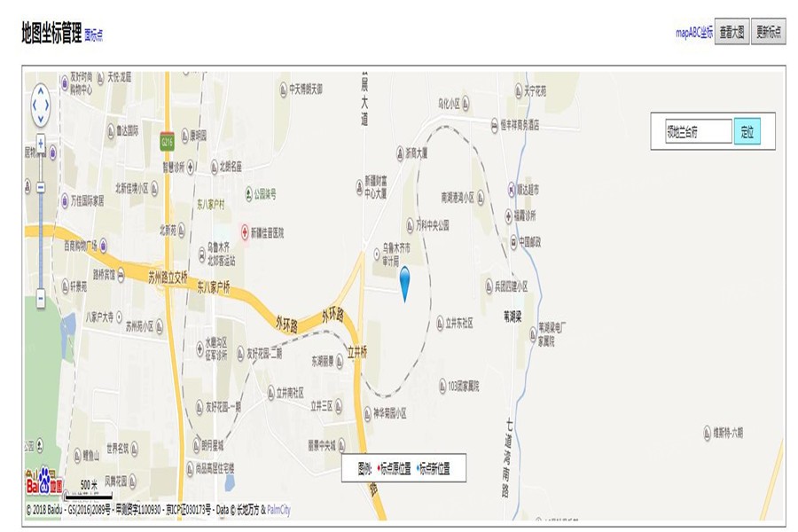Click the 万科中央公园 POI marker
The height and width of the screenshot is (532, 798).
[411, 225]
